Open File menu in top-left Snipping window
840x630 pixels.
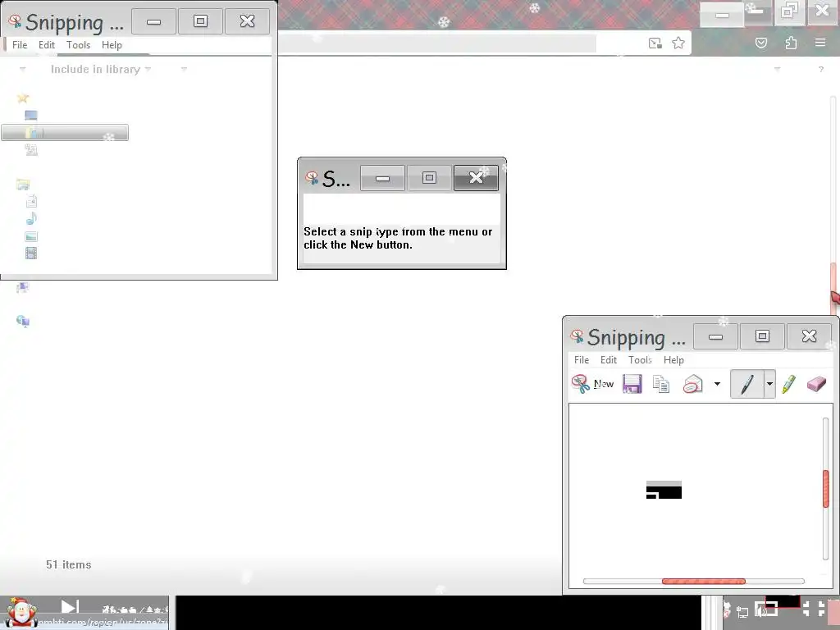(x=20, y=45)
